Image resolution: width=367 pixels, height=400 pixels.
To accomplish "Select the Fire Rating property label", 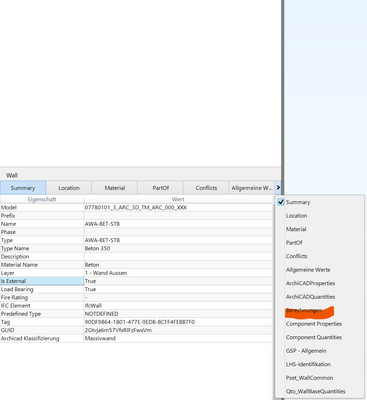I will coord(14,297).
